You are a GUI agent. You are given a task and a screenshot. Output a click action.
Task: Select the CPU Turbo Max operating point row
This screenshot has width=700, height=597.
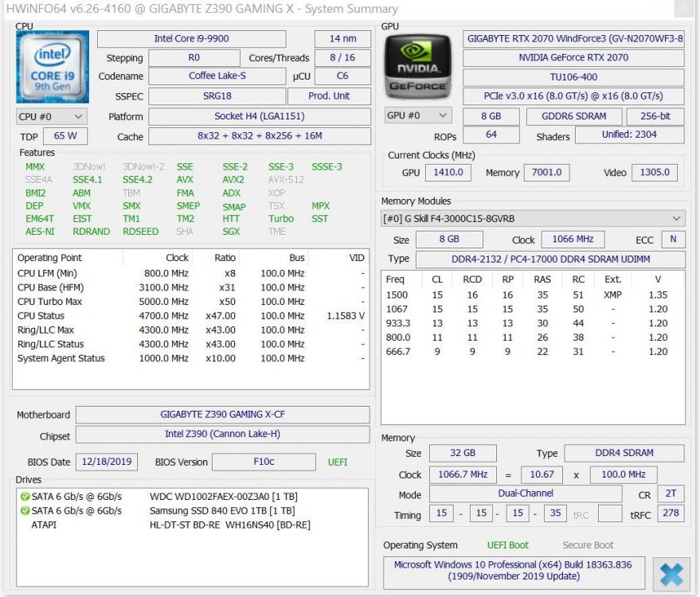click(x=191, y=302)
